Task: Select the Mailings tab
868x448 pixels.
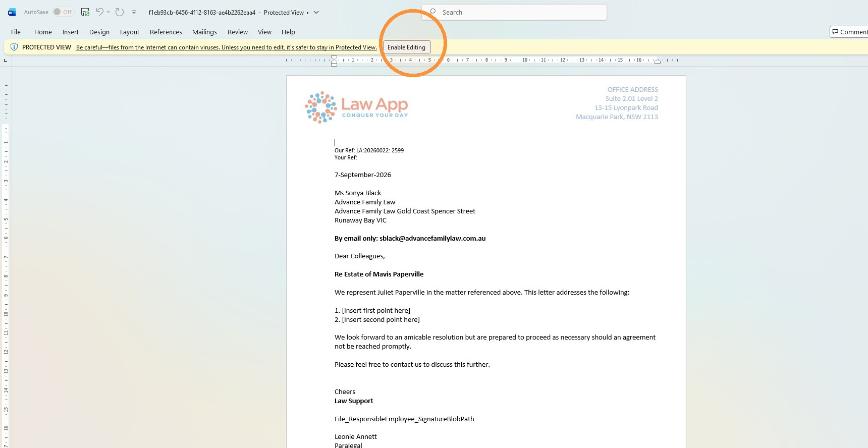Action: pyautogui.click(x=204, y=32)
